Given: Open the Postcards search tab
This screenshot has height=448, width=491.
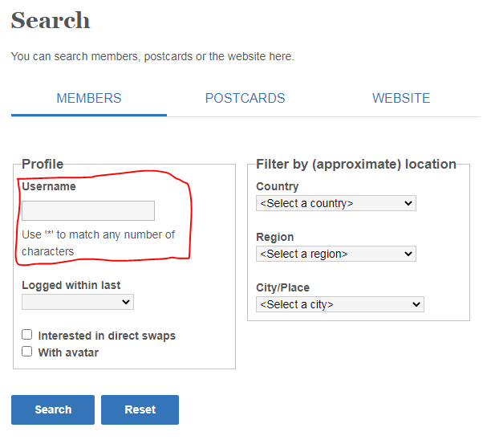Looking at the screenshot, I should coord(245,99).
